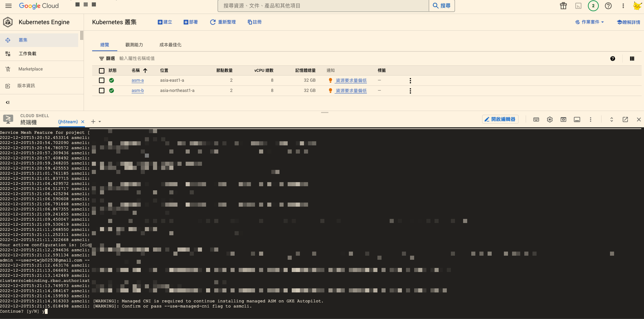
Task: Open the asm-a cluster link
Action: [x=138, y=80]
